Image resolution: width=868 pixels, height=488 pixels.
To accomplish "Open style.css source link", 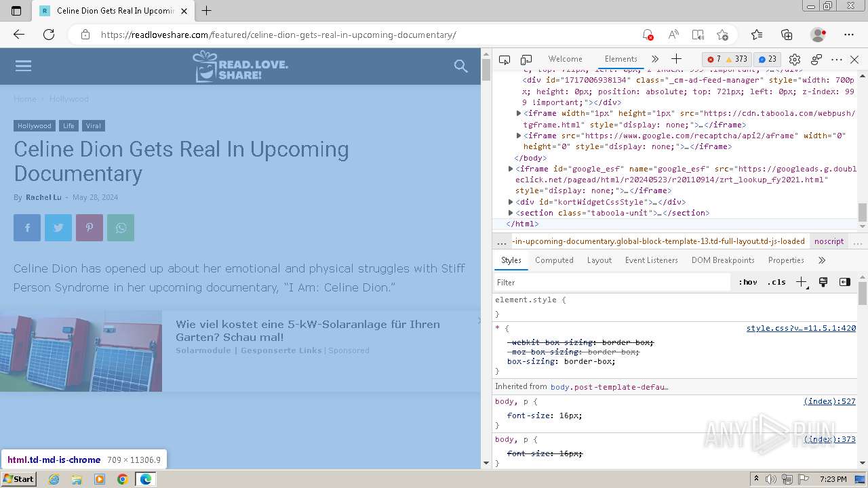I will [801, 328].
